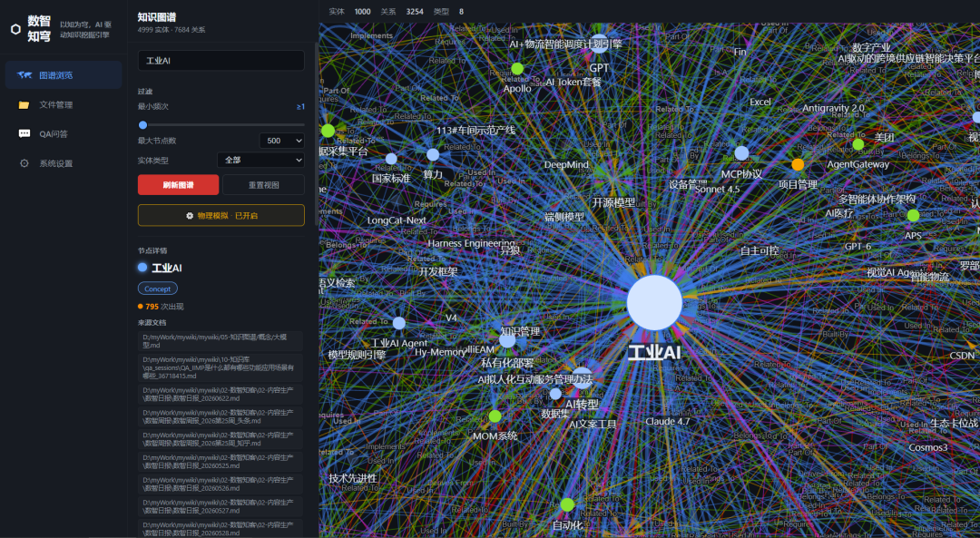
Task: Focus the 工业AI search input field
Action: [x=221, y=61]
